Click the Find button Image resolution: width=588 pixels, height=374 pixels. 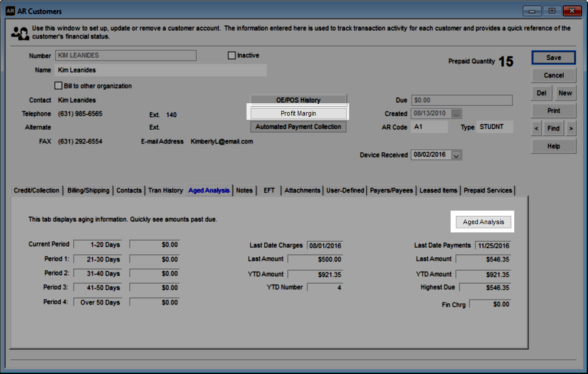point(553,128)
